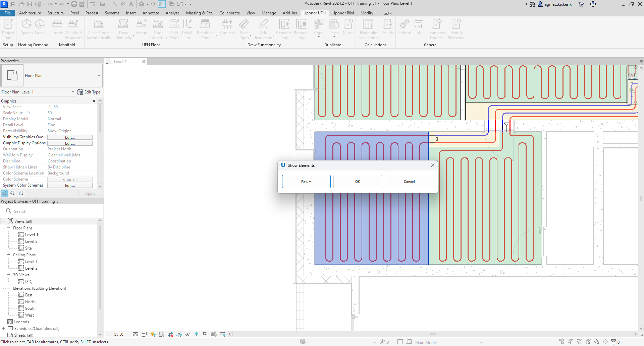
Task: Click the Autodesk App Store cart icon
Action: tap(581, 4)
